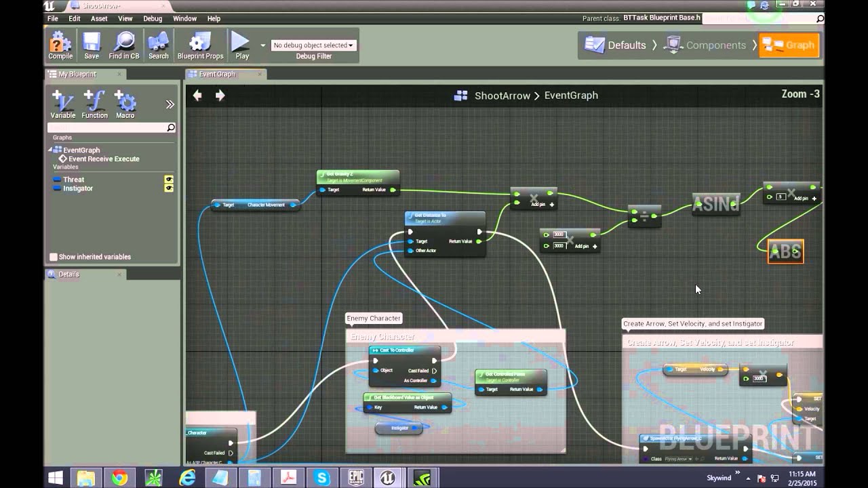Close the Event Graph tab

(x=259, y=74)
